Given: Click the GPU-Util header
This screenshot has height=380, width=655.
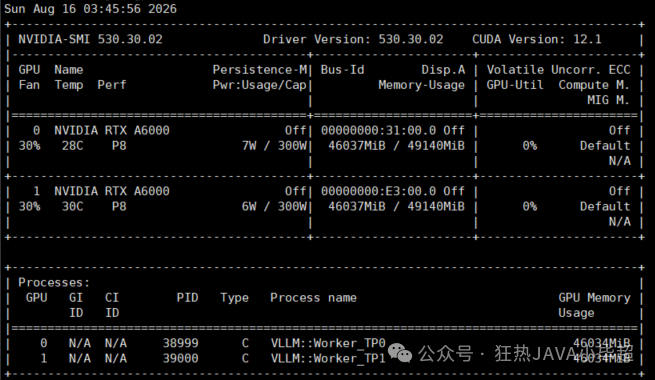Looking at the screenshot, I should (x=515, y=85).
